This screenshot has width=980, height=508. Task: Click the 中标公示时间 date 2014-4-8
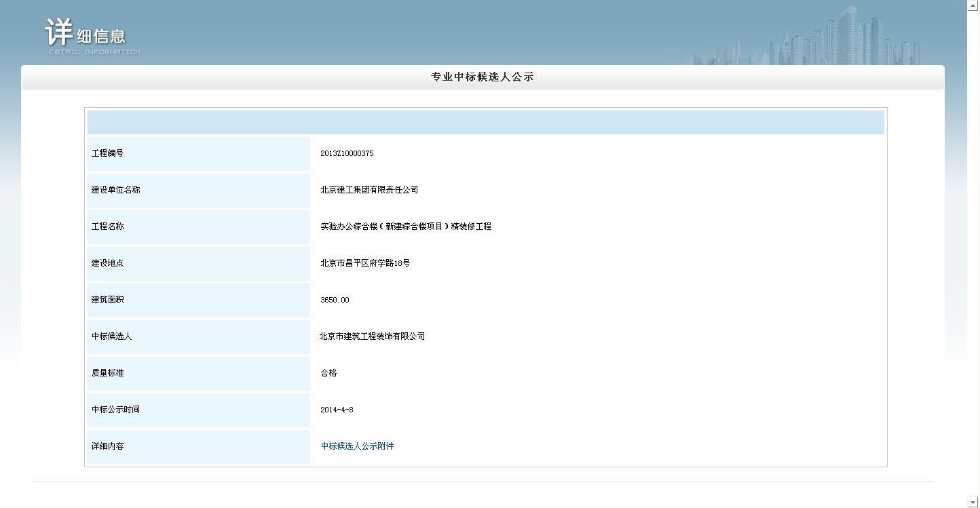coord(337,410)
